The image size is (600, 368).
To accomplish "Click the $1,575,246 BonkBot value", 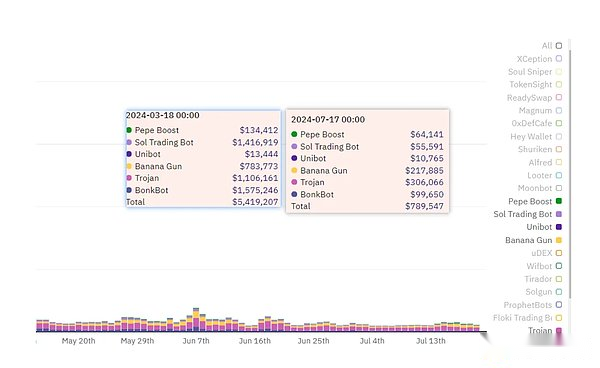I will click(x=255, y=190).
